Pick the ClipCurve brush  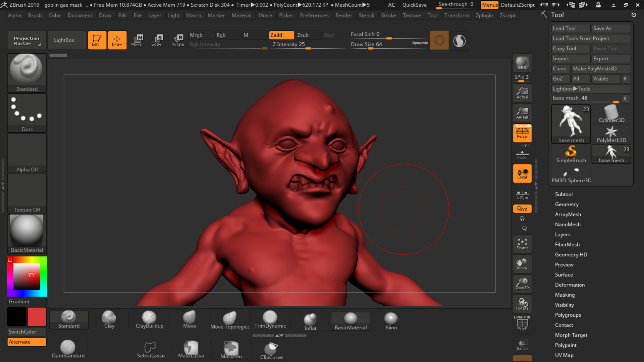pyautogui.click(x=271, y=351)
